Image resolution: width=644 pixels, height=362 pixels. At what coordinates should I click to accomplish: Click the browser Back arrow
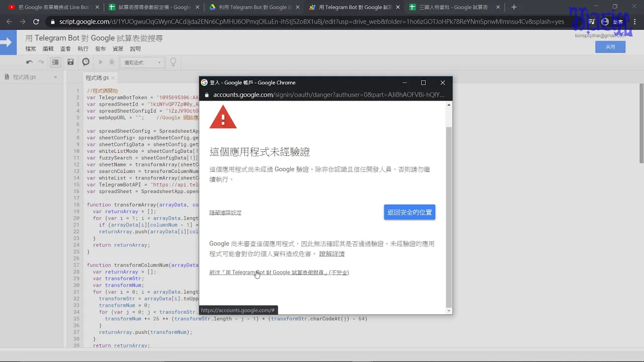point(9,22)
